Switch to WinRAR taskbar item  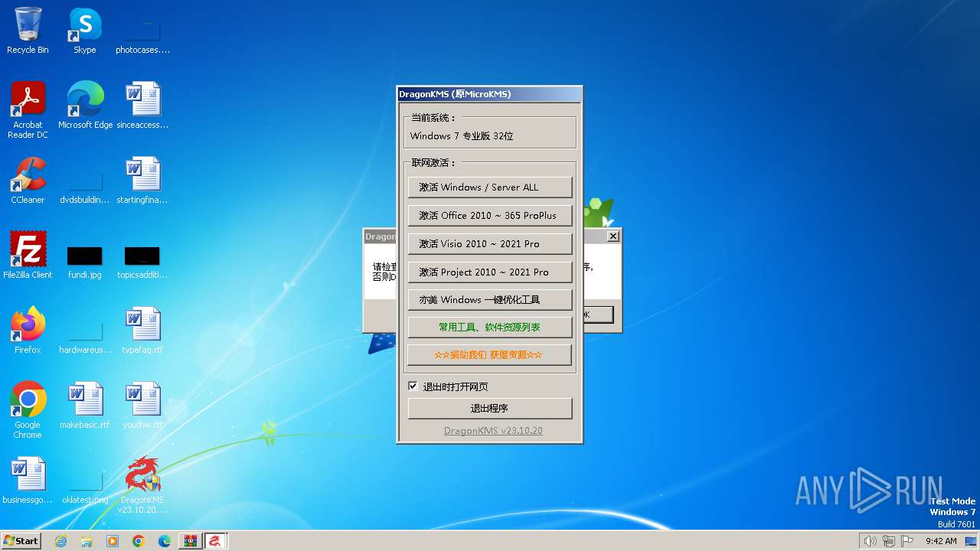(190, 541)
